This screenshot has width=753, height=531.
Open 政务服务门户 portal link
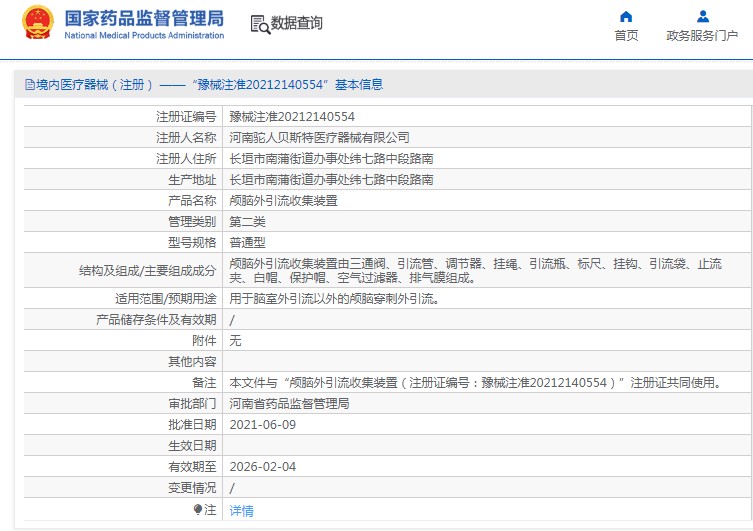pos(702,36)
